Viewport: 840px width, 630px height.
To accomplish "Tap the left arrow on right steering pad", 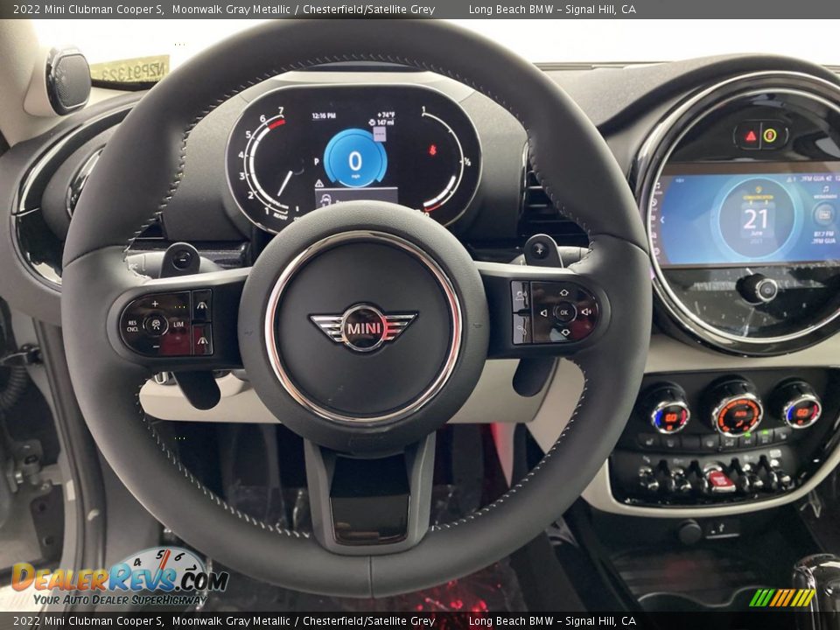I will [x=543, y=312].
